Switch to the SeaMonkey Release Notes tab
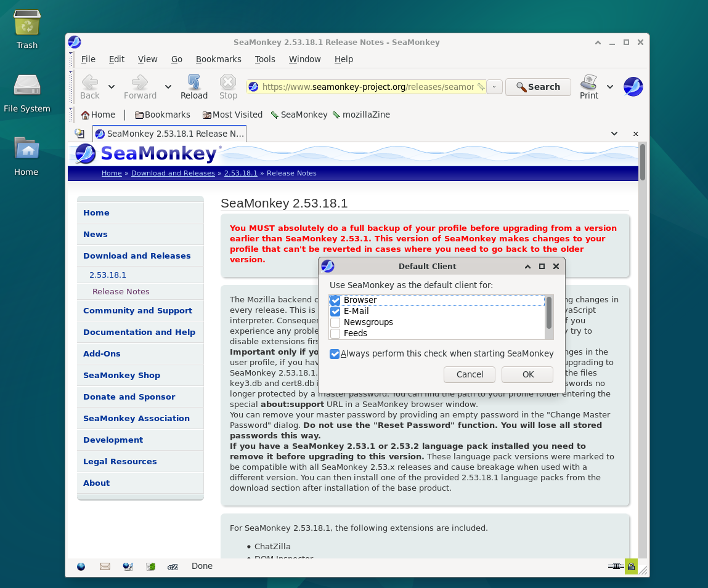The width and height of the screenshot is (708, 588). pos(169,133)
